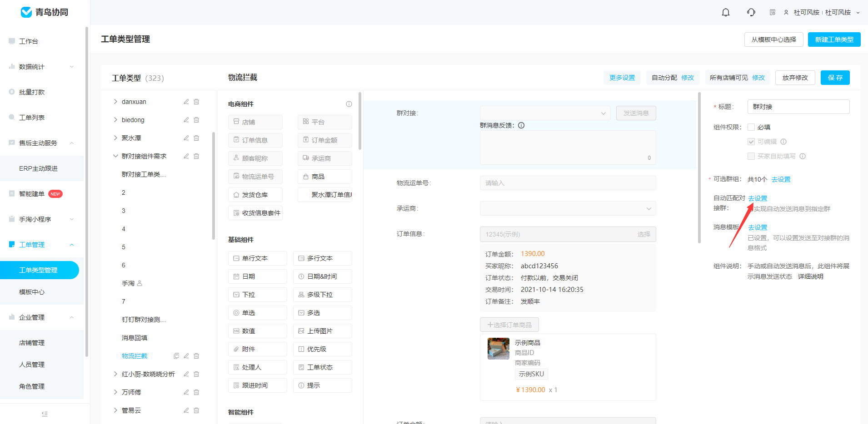
Task: Click the 物流运单号 input field
Action: point(568,183)
